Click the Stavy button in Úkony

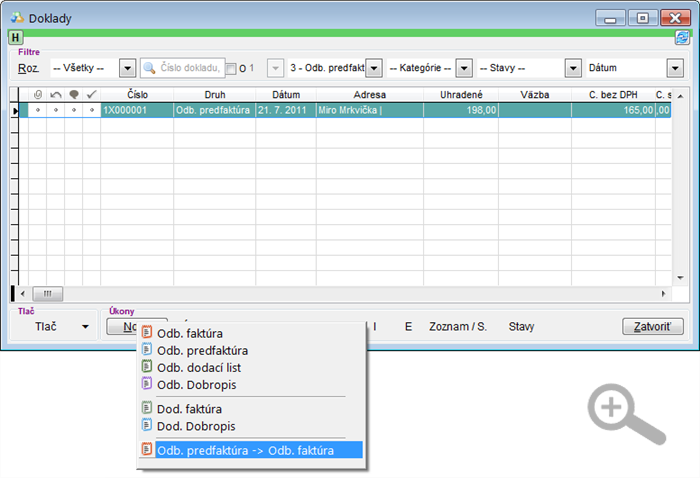(x=521, y=327)
